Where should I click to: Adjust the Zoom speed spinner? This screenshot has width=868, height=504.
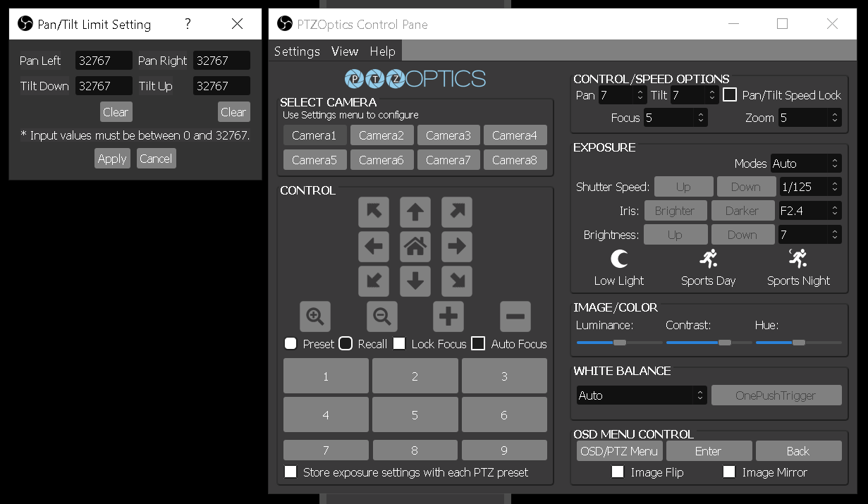[809, 118]
